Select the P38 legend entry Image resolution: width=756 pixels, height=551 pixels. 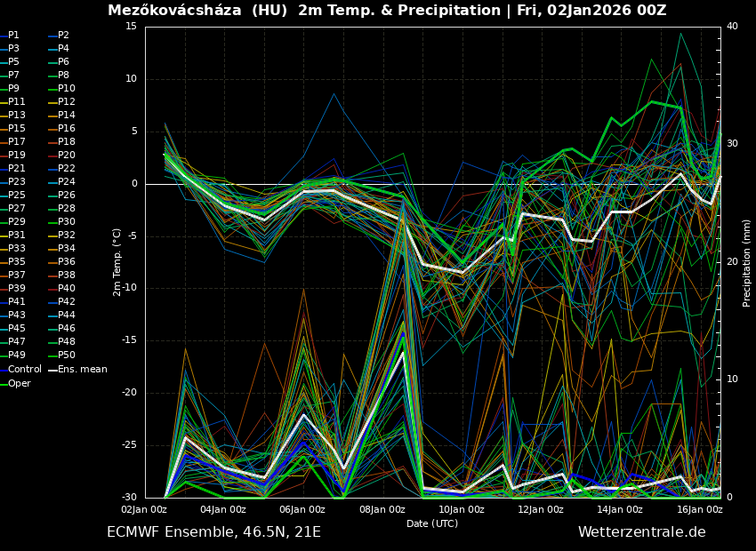(x=66, y=275)
